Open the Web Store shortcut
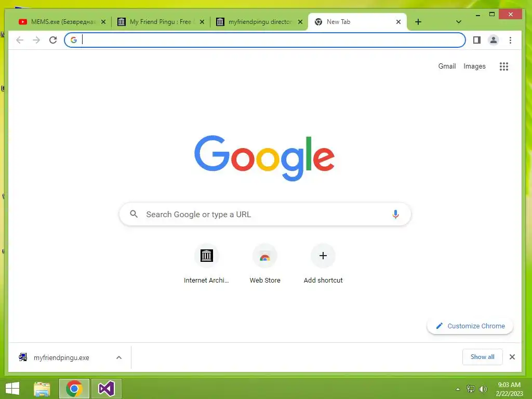 pyautogui.click(x=265, y=263)
